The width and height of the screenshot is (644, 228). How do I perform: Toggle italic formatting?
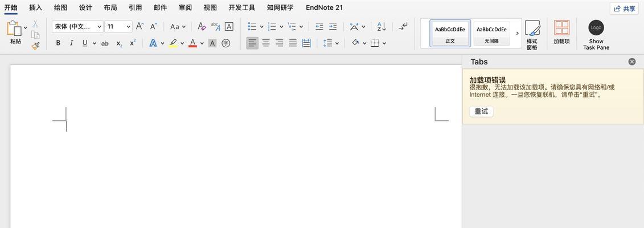(72, 43)
